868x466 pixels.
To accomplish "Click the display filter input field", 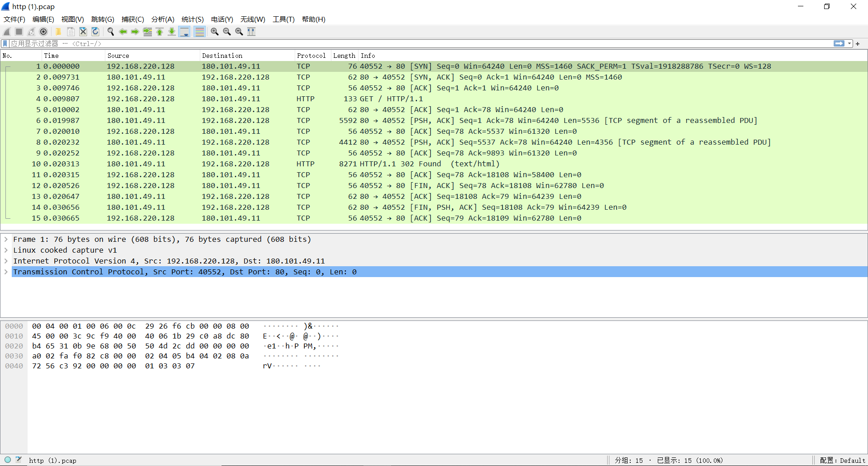I will (x=420, y=43).
